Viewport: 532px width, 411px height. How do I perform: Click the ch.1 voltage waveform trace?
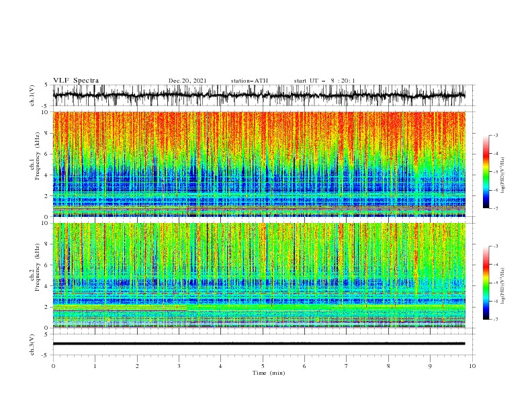point(259,95)
